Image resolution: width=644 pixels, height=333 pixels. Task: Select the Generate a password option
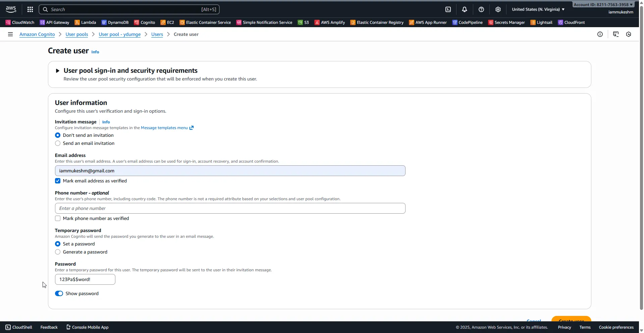tap(57, 252)
